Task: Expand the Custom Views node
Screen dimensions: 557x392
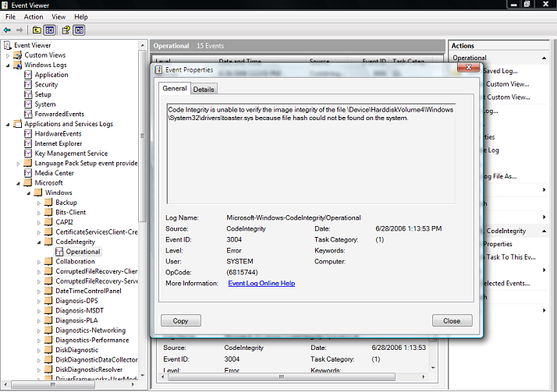Action: [8, 55]
